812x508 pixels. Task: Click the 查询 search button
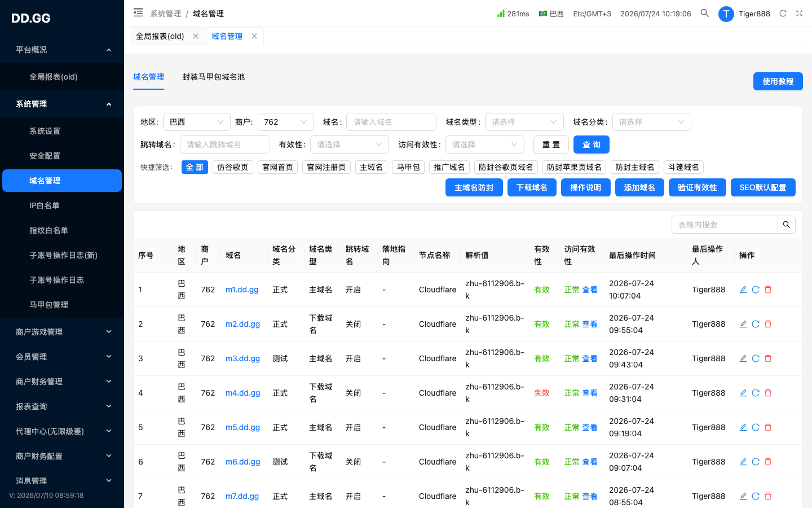tap(592, 144)
